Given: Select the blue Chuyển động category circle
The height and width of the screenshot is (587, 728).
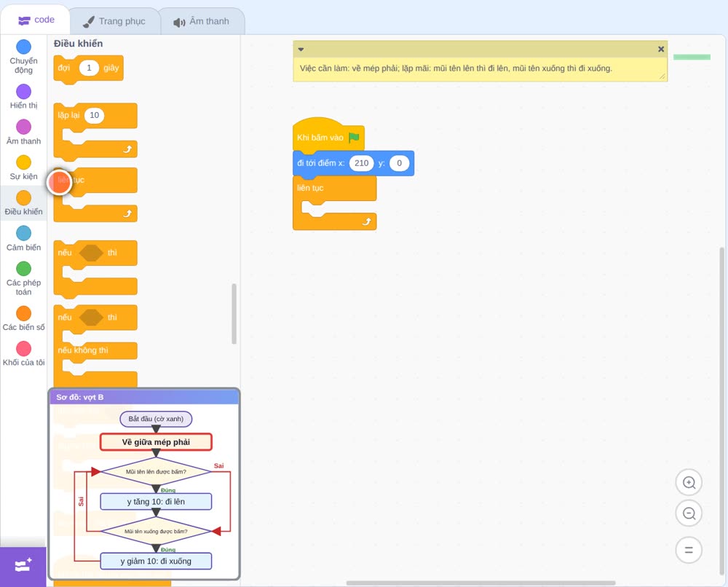Looking at the screenshot, I should coord(24,47).
